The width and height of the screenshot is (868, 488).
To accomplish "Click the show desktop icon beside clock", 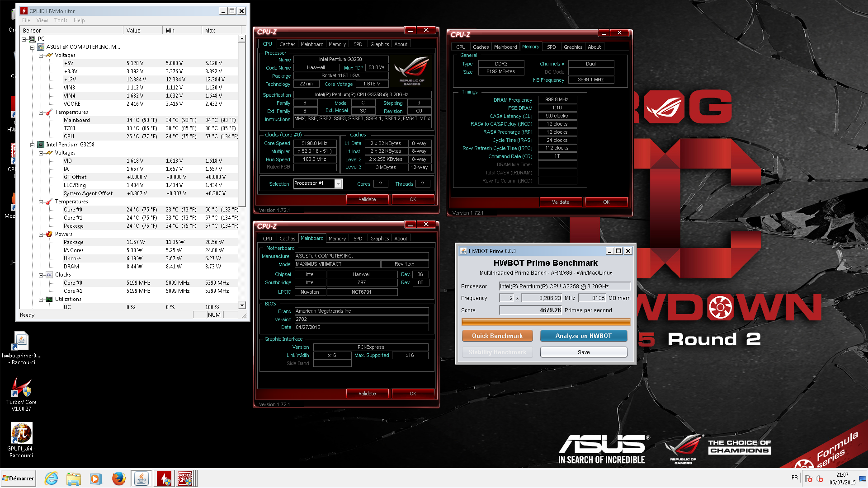I will (x=863, y=479).
